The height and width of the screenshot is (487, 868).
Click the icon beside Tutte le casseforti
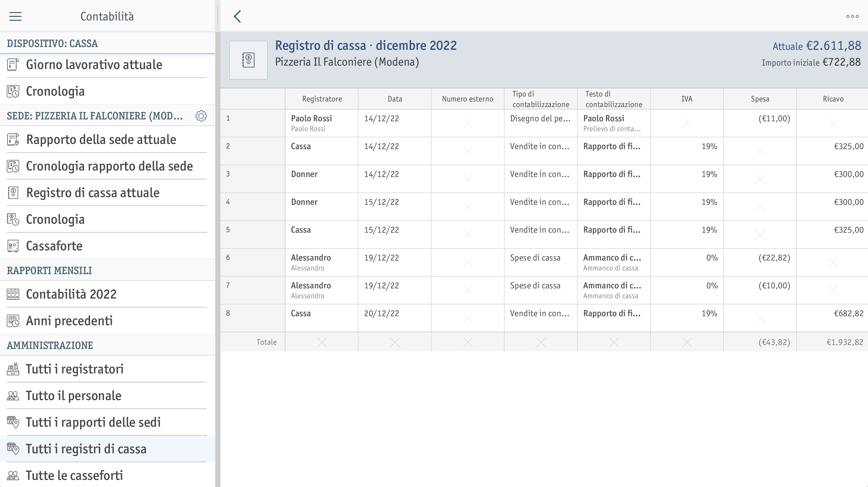(x=13, y=476)
